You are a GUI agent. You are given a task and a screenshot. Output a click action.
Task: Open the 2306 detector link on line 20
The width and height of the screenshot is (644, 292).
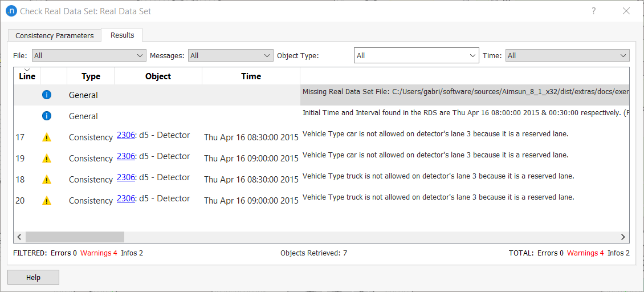(x=126, y=198)
